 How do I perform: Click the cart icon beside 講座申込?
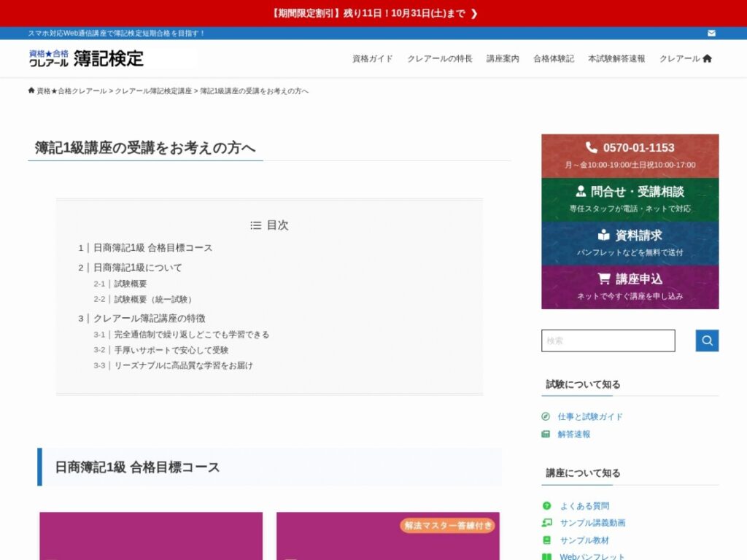point(604,278)
